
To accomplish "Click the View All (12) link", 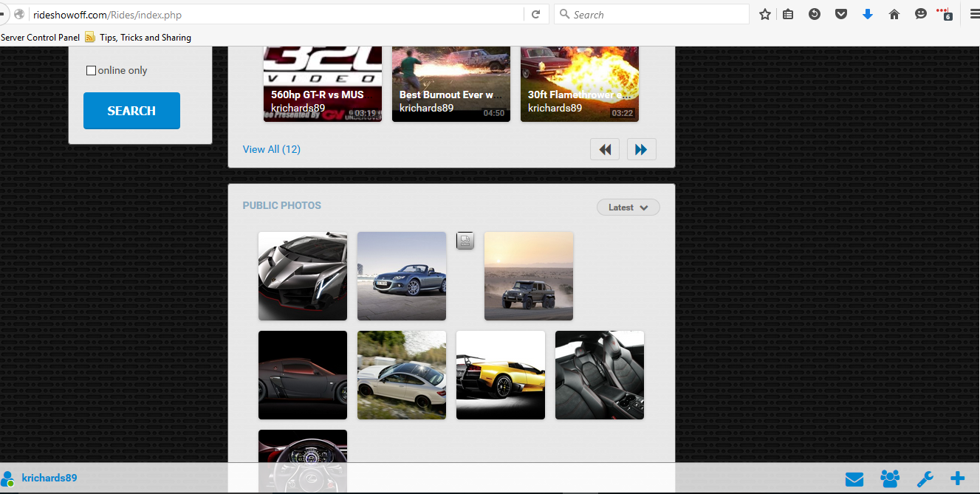I will [x=271, y=149].
